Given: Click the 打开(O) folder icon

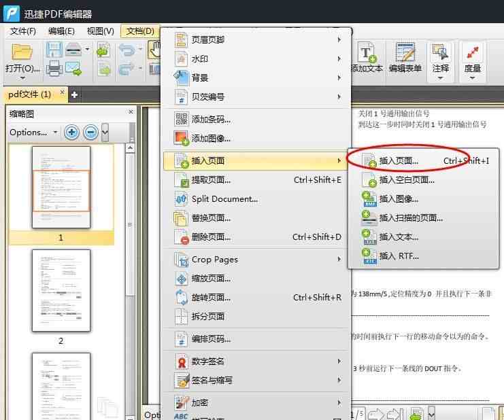Looking at the screenshot, I should click(22, 52).
